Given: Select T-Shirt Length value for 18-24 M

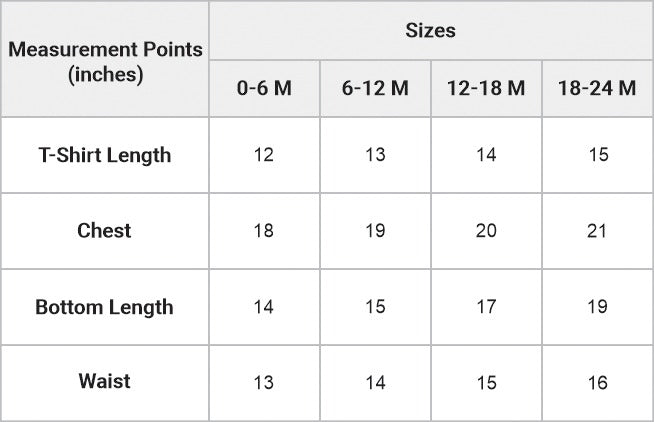Looking at the screenshot, I should (597, 155).
